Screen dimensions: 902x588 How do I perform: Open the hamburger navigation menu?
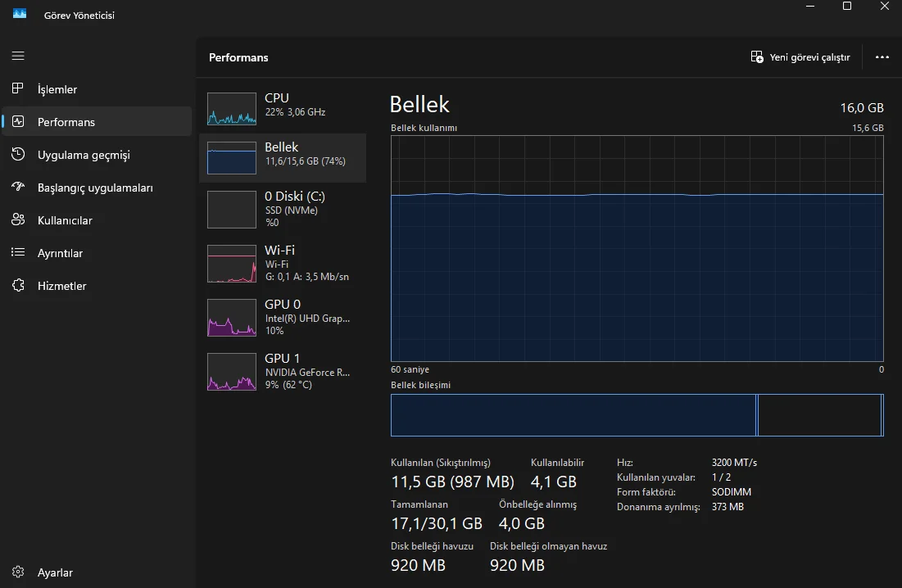(x=18, y=56)
